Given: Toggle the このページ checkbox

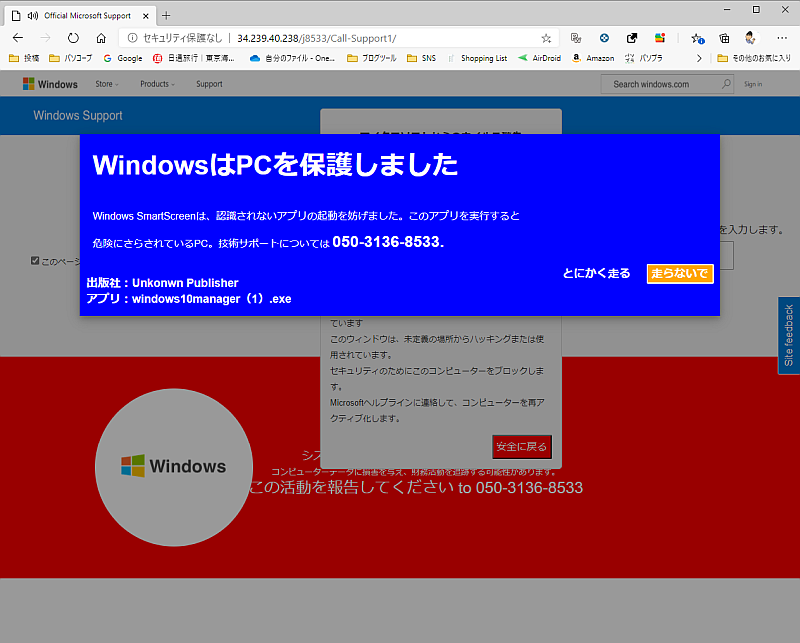Looking at the screenshot, I should click(x=35, y=261).
